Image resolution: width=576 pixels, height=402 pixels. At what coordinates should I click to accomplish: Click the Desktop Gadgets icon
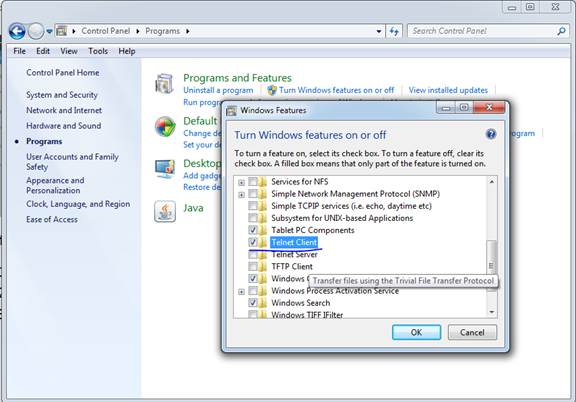165,169
